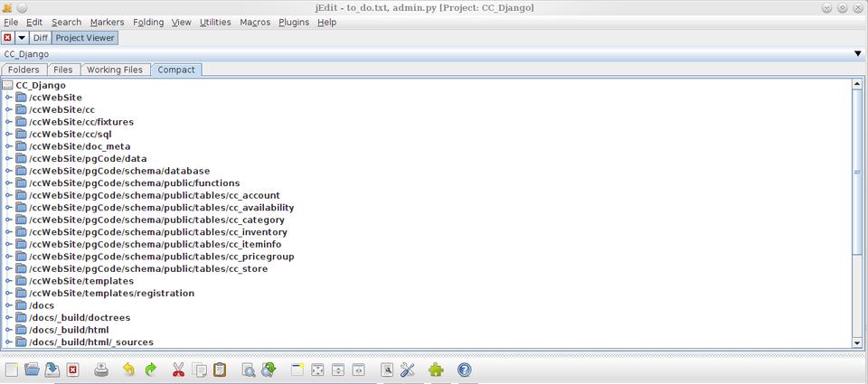Click the Split Vertically icon

[x=358, y=370]
